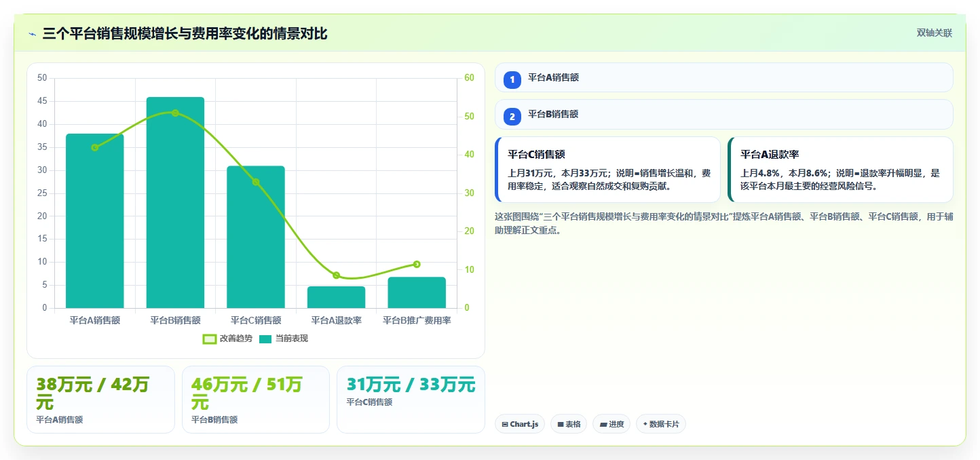Click the line point above 平台A退款率
The image size is (980, 460).
click(336, 275)
